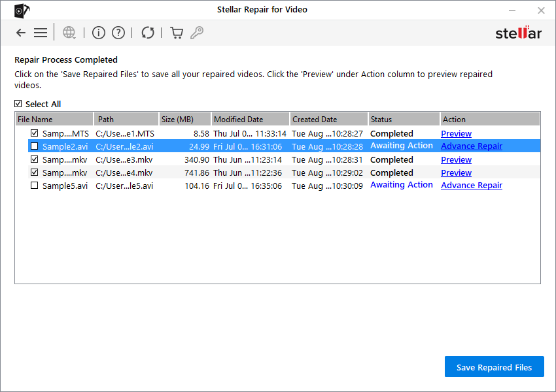Sort by Status column header
This screenshot has height=392, width=556.
point(404,120)
